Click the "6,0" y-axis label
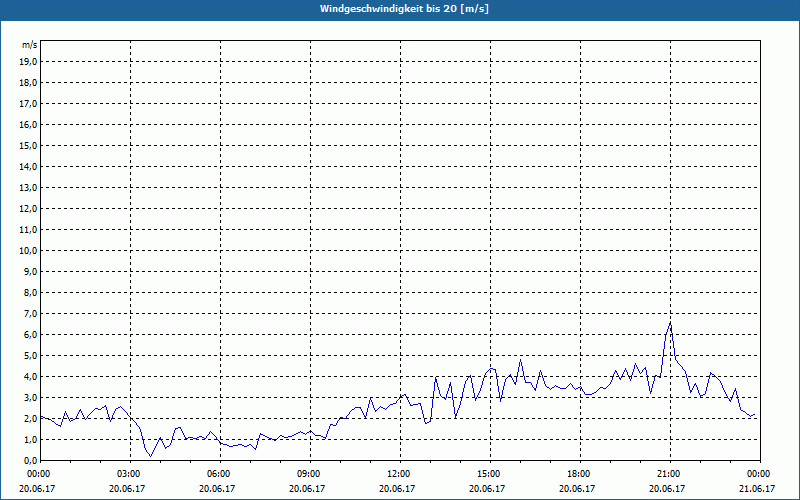The image size is (800, 500). pos(30,335)
